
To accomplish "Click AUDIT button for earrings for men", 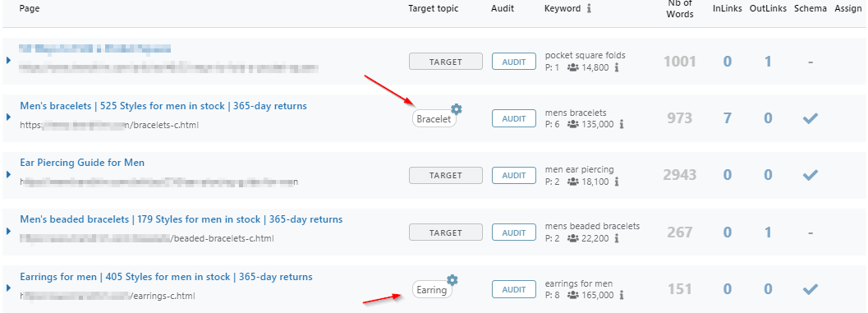I will click(514, 289).
